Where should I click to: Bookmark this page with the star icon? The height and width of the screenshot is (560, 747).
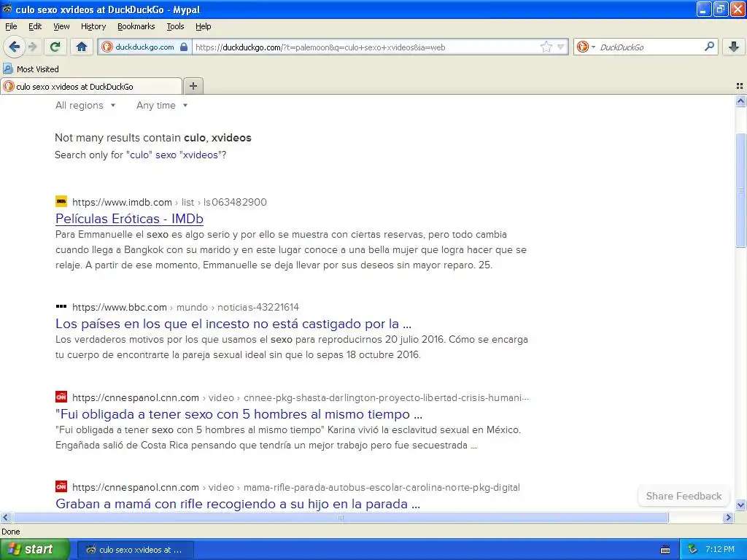[x=546, y=47]
